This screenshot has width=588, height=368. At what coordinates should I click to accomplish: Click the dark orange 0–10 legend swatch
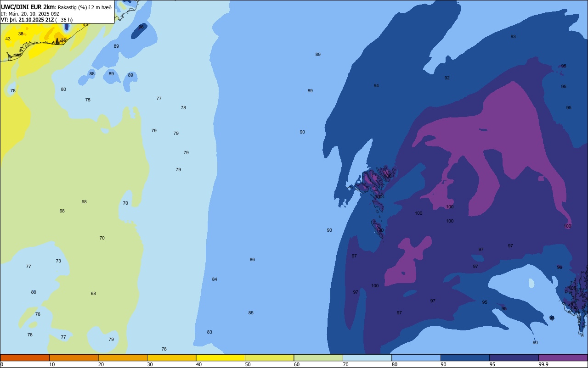25,357
